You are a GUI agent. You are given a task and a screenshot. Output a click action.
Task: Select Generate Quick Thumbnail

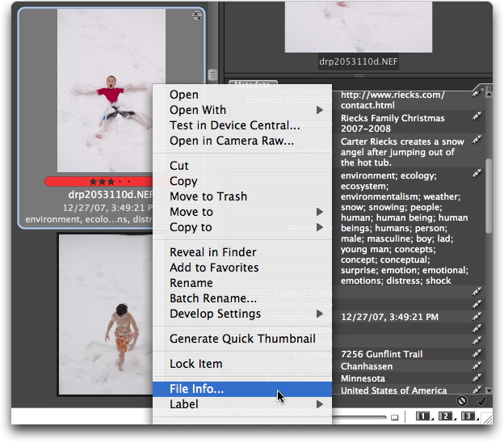(242, 339)
